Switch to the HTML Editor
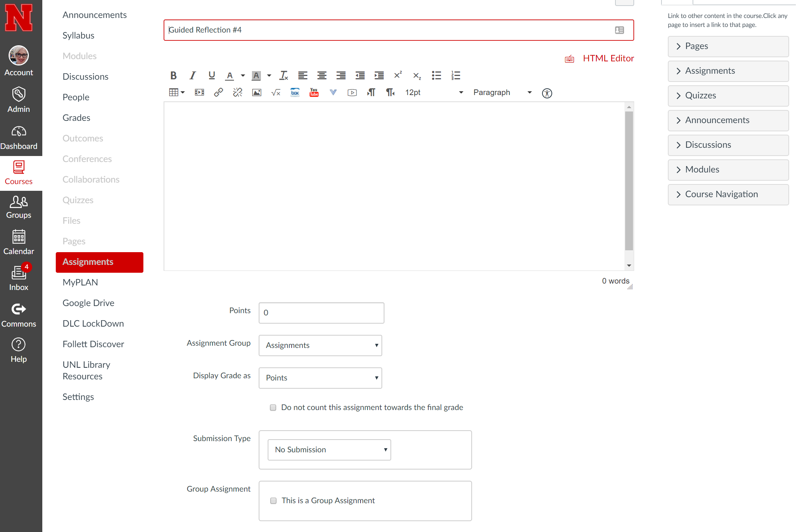The width and height of the screenshot is (797, 532). pyautogui.click(x=608, y=58)
